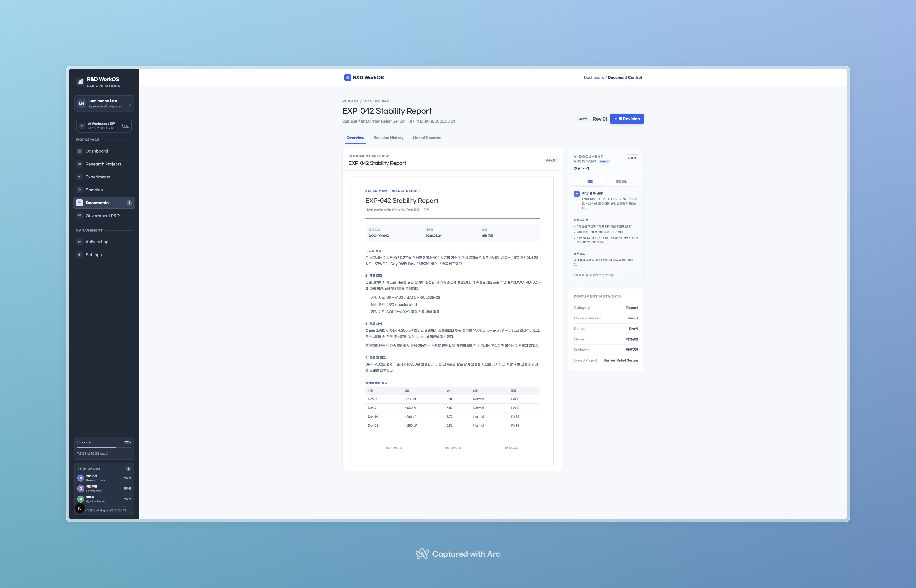Click the AI Workspace search magnifier icon

coord(82,126)
